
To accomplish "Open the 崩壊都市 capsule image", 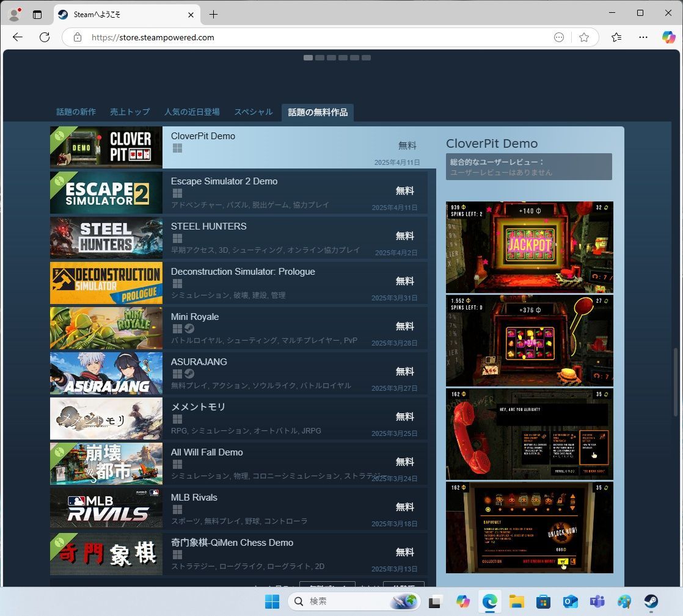I will coord(106,463).
